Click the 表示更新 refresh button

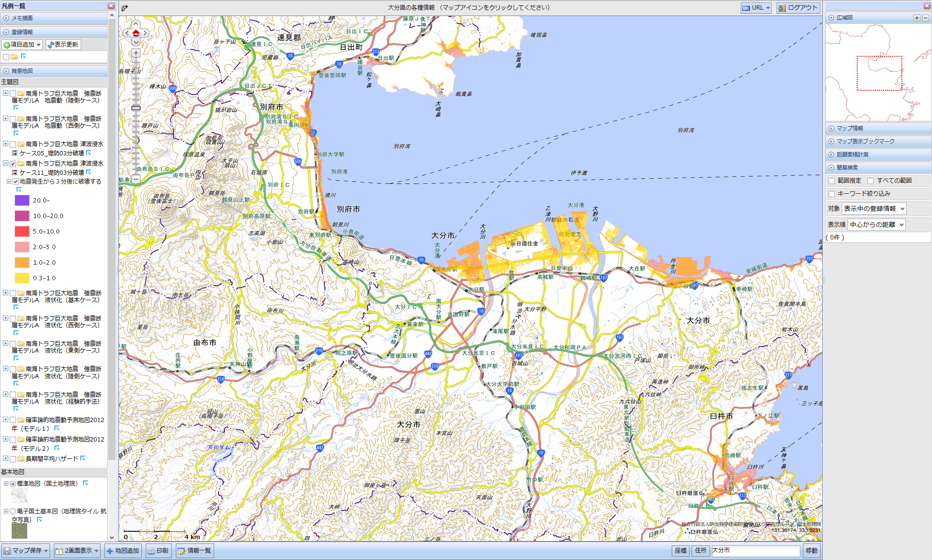click(63, 45)
